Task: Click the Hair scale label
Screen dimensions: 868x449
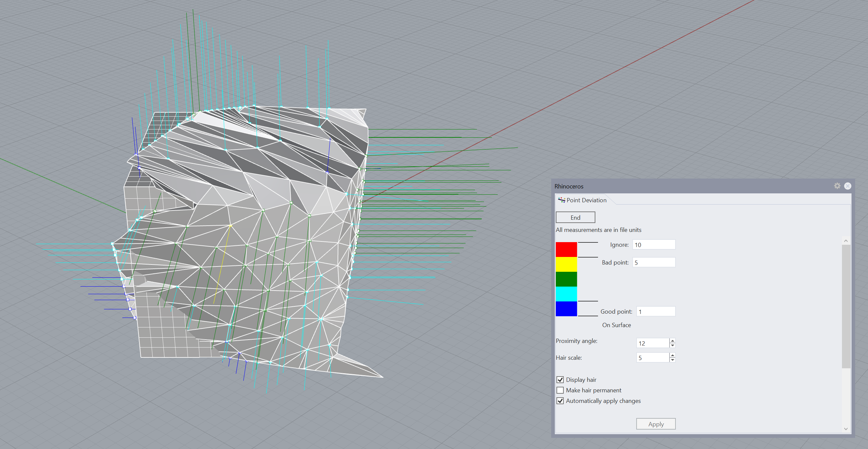Action: pyautogui.click(x=569, y=358)
